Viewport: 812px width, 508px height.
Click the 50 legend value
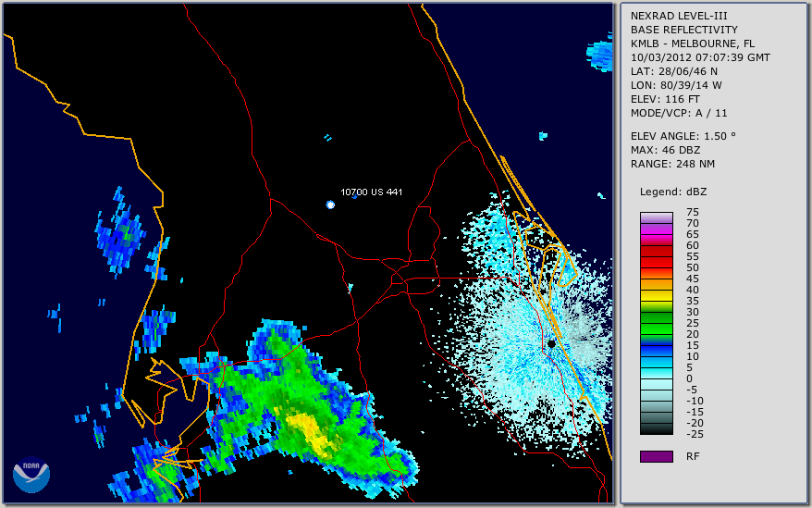point(693,267)
